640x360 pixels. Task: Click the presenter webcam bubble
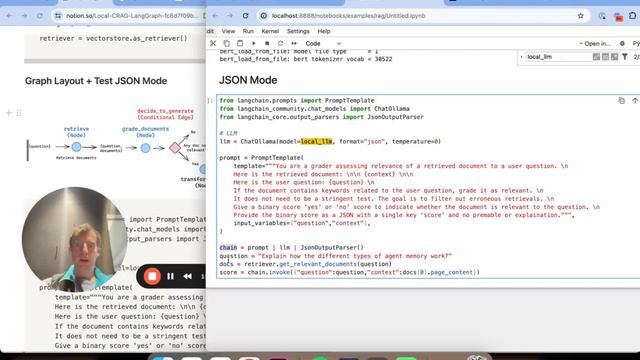click(x=75, y=240)
